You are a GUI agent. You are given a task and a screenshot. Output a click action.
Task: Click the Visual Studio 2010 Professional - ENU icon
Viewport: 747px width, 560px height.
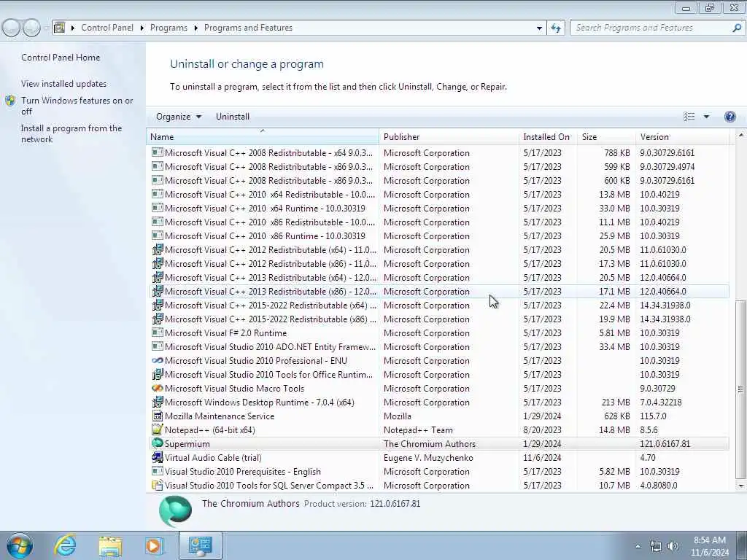click(158, 360)
